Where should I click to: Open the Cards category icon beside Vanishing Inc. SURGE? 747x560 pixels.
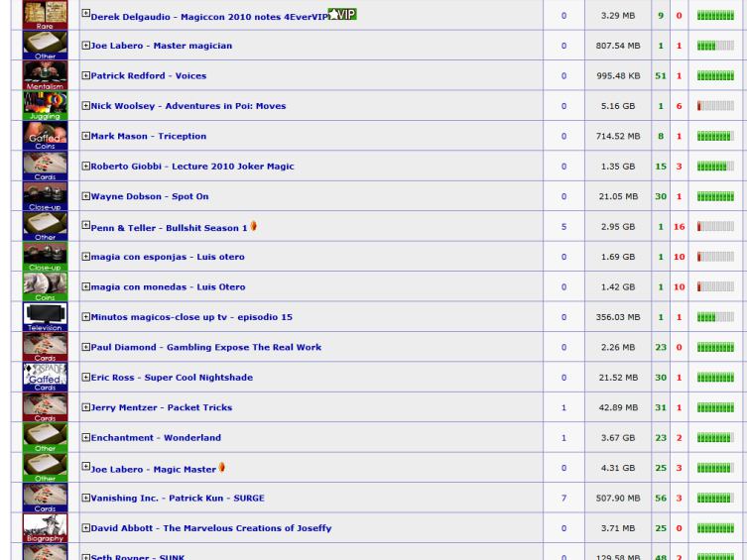click(x=46, y=498)
